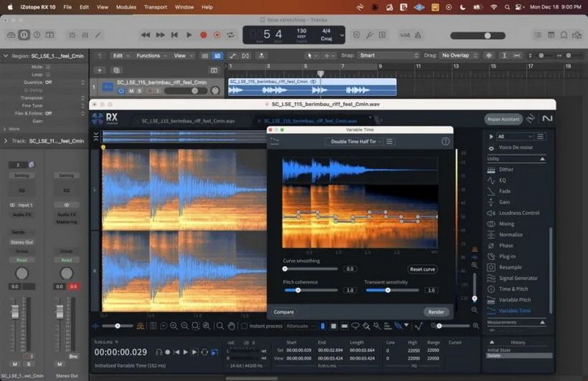Click the Render button
The width and height of the screenshot is (588, 381).
436,312
